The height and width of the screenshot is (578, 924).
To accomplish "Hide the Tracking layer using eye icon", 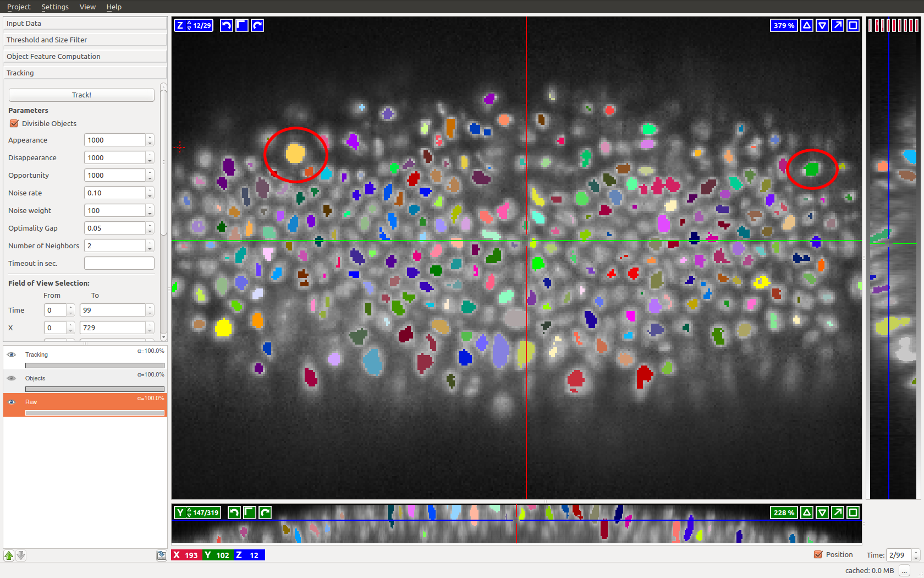I will click(x=12, y=355).
